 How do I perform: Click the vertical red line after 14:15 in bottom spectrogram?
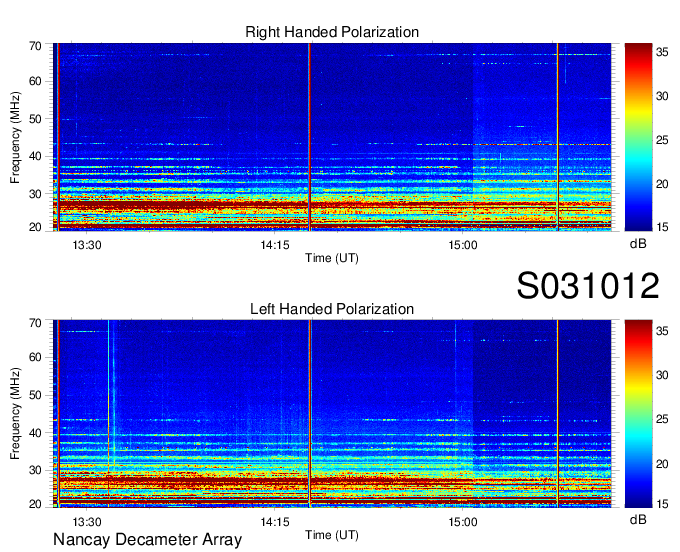(x=310, y=414)
